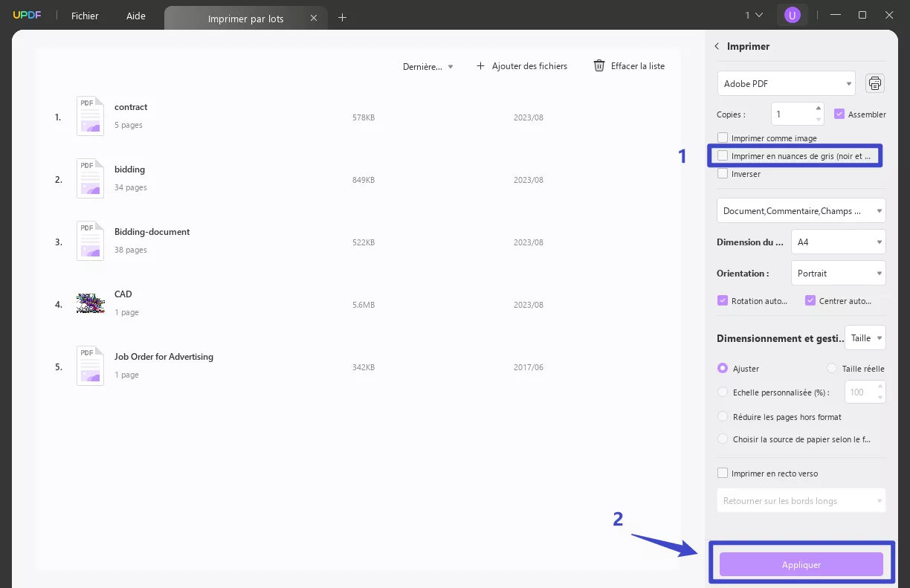Click the contract PDF file icon

coord(91,116)
